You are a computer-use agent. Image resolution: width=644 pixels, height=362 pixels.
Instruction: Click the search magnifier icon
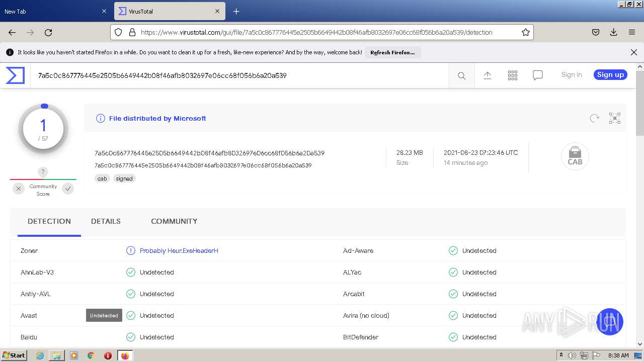pos(461,76)
